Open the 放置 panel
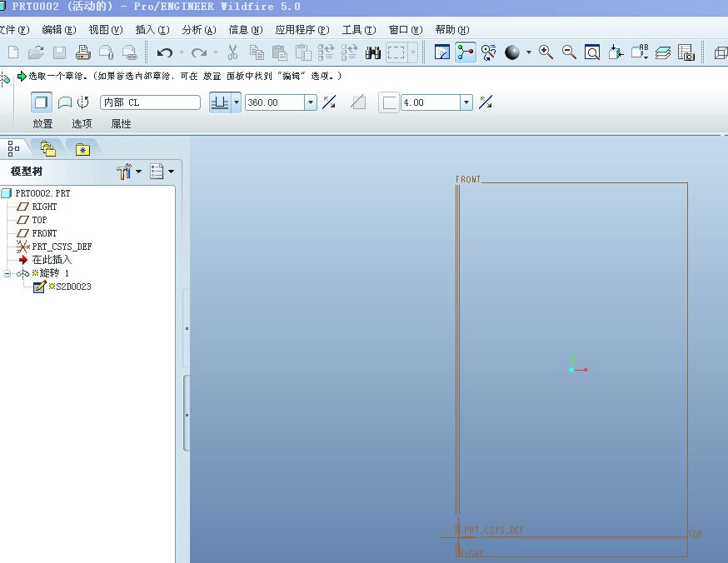This screenshot has width=728, height=563. 42,124
